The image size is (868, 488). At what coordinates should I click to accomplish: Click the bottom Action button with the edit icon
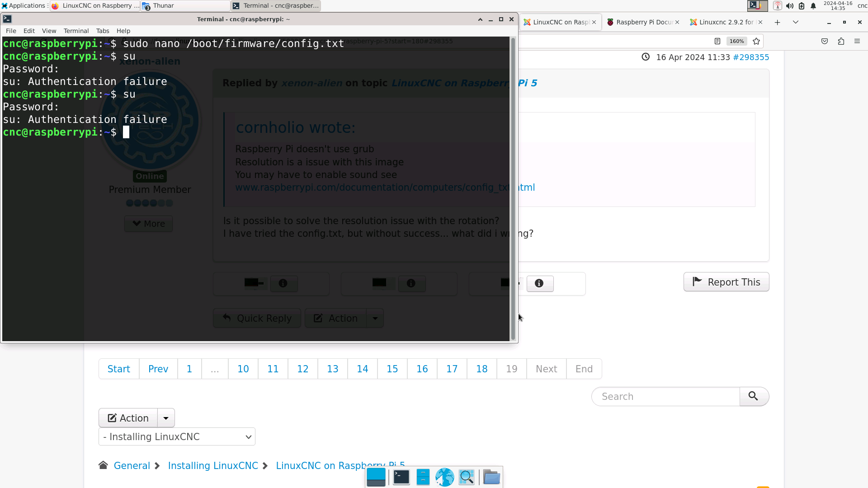[128, 418]
